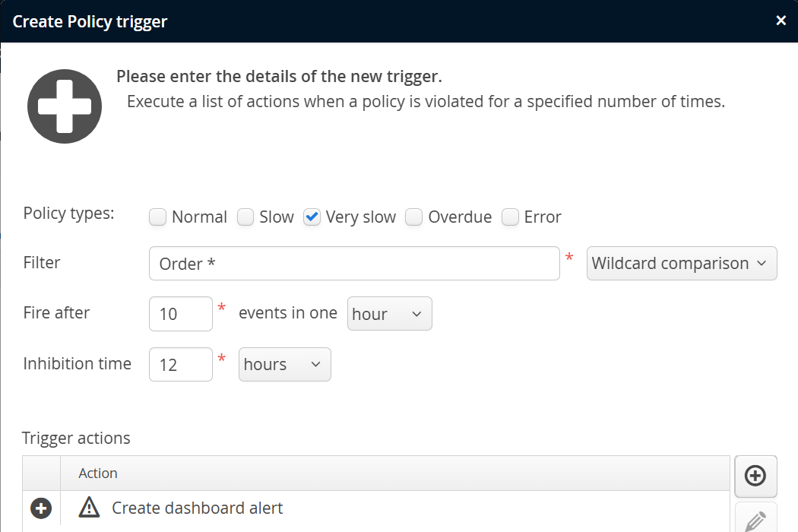Click the large plus icon in header

coord(65,106)
